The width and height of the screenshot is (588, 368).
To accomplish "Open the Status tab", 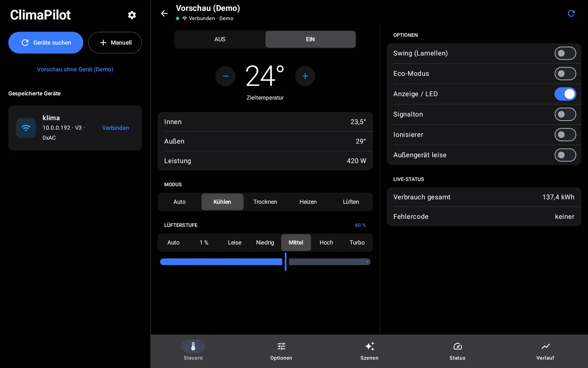I will [x=457, y=351].
